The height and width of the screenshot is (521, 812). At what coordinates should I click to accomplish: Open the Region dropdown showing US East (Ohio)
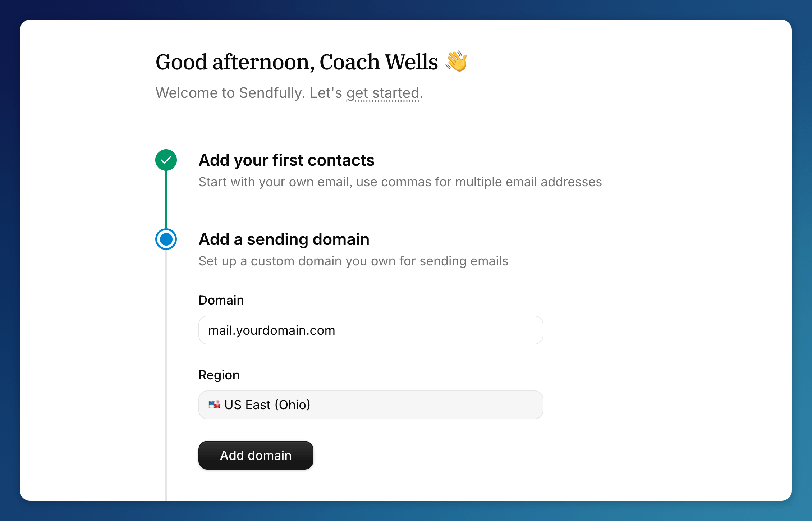click(371, 405)
